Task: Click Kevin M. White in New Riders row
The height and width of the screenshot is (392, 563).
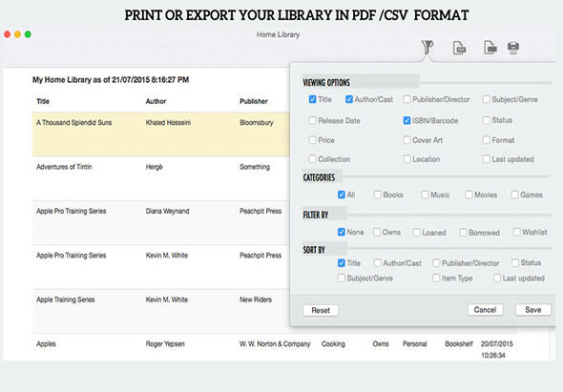Action: point(167,299)
